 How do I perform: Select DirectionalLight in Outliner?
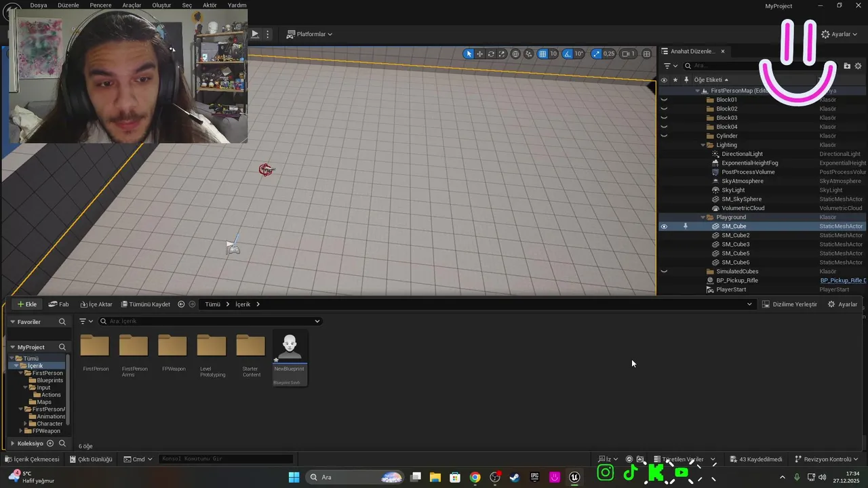[x=742, y=154]
